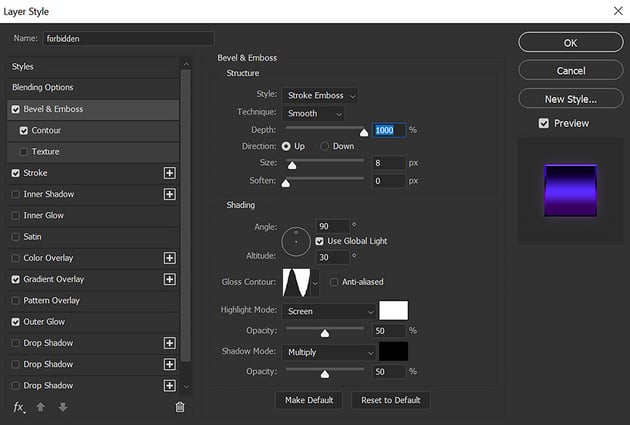Add another Stroke with its plus icon
The image size is (630, 425).
click(169, 173)
